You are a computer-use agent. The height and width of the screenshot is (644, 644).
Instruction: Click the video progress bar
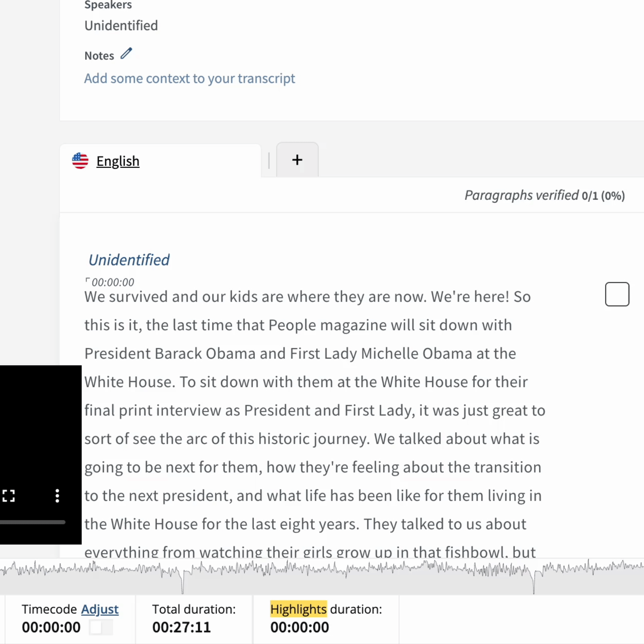[33, 522]
